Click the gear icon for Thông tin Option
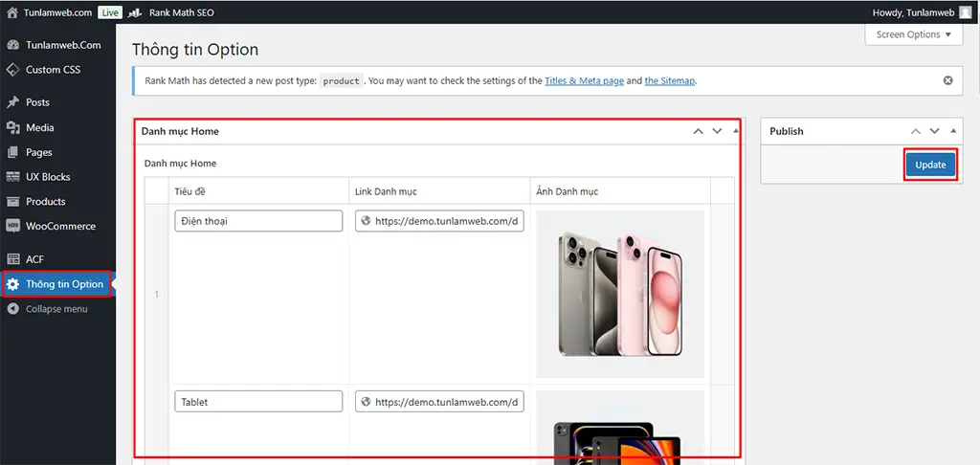The image size is (980, 465). [x=13, y=284]
